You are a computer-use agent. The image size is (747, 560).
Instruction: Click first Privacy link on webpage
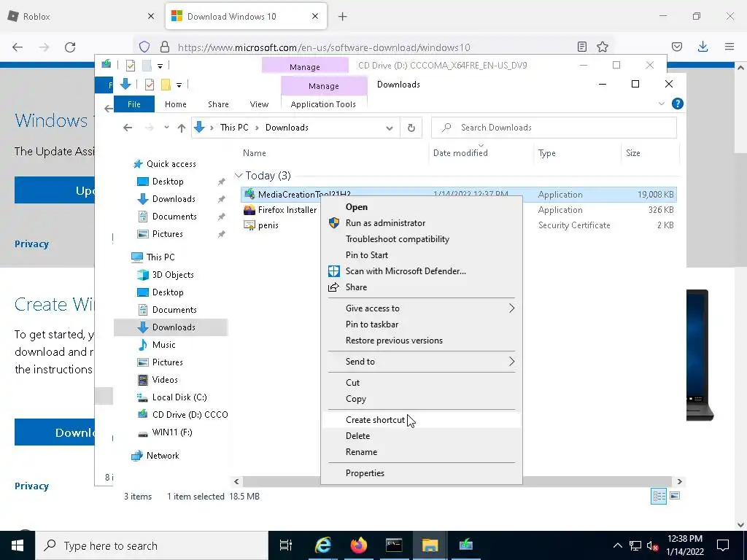coord(31,244)
